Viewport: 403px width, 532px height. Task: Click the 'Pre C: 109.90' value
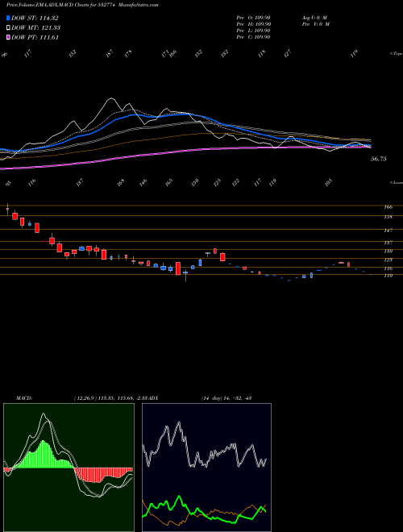253,37
